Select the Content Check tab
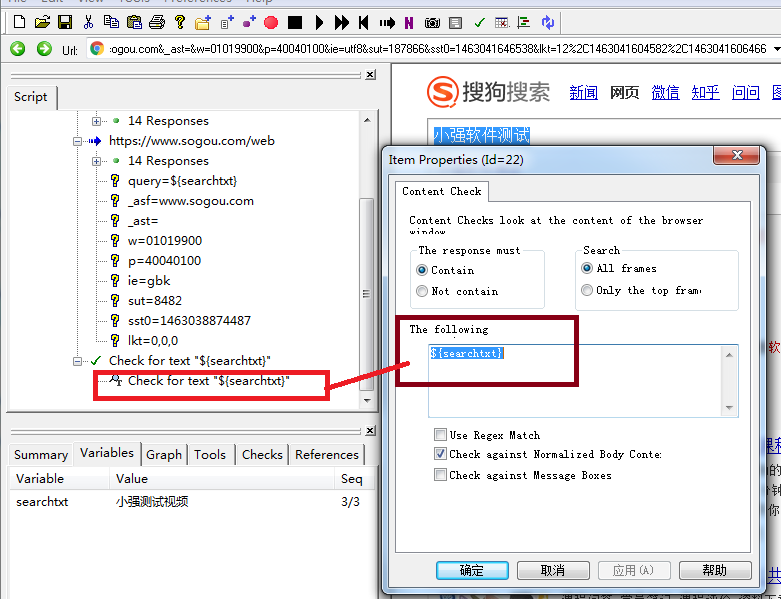Image resolution: width=781 pixels, height=599 pixels. tap(442, 192)
